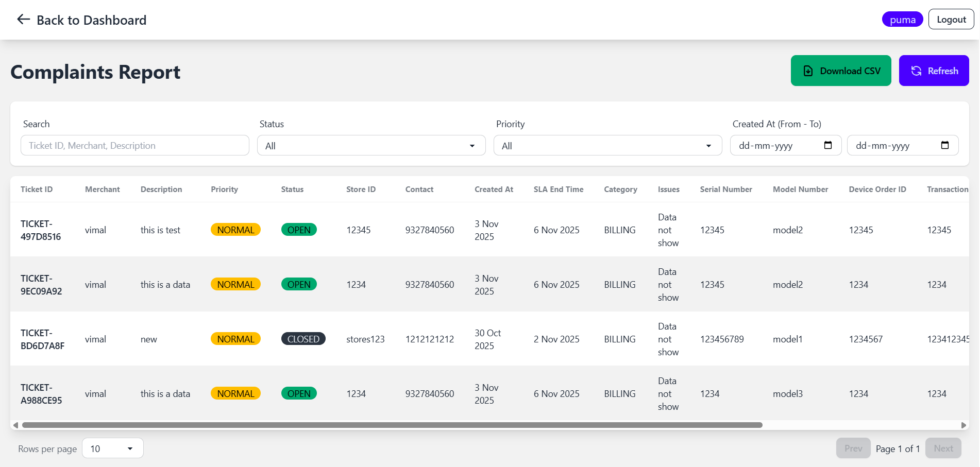Sort by Ticket ID column header

(x=37, y=189)
